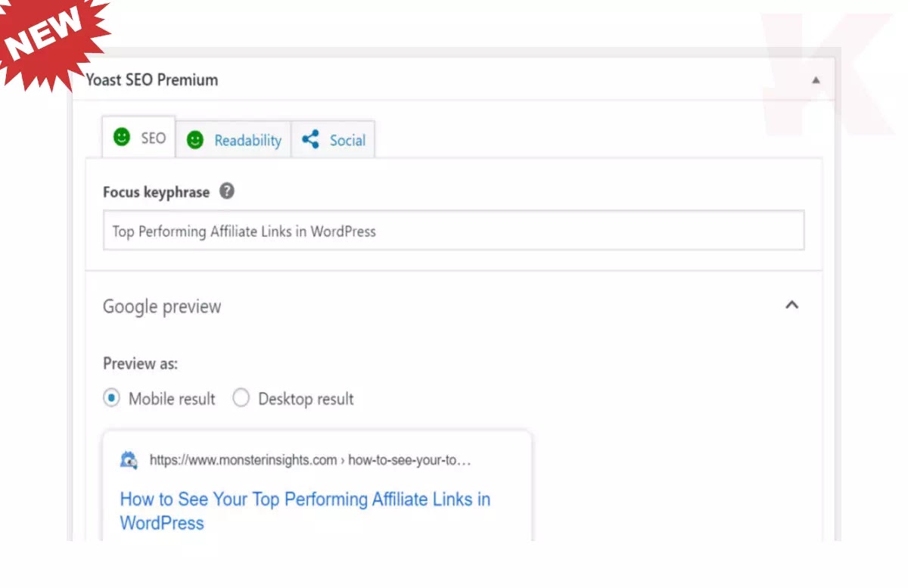Open the SEO tab

point(138,138)
